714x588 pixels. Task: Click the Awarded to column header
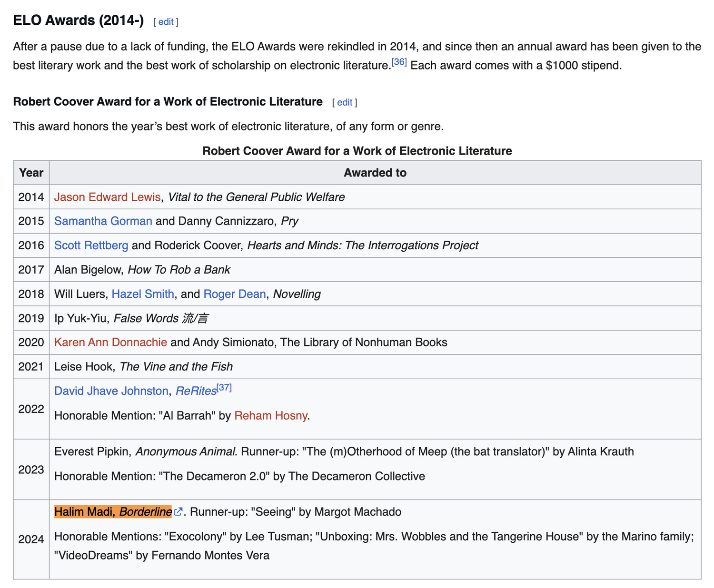375,173
